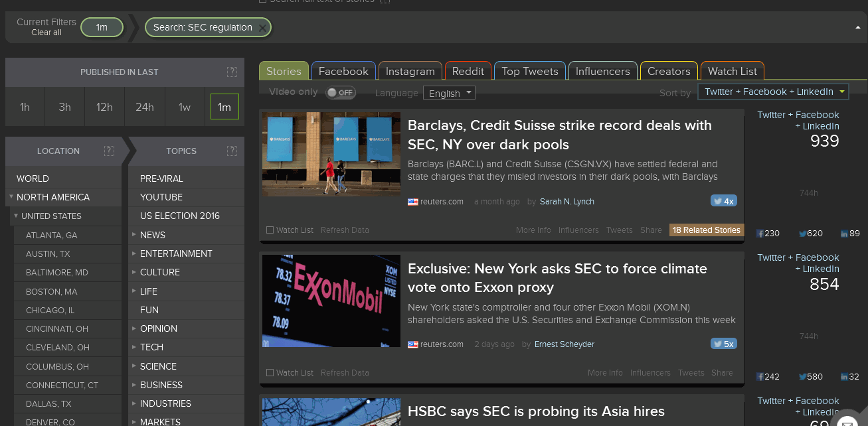Click the Twitter 5x badge on Exxon story
The height and width of the screenshot is (426, 868).
tap(723, 344)
